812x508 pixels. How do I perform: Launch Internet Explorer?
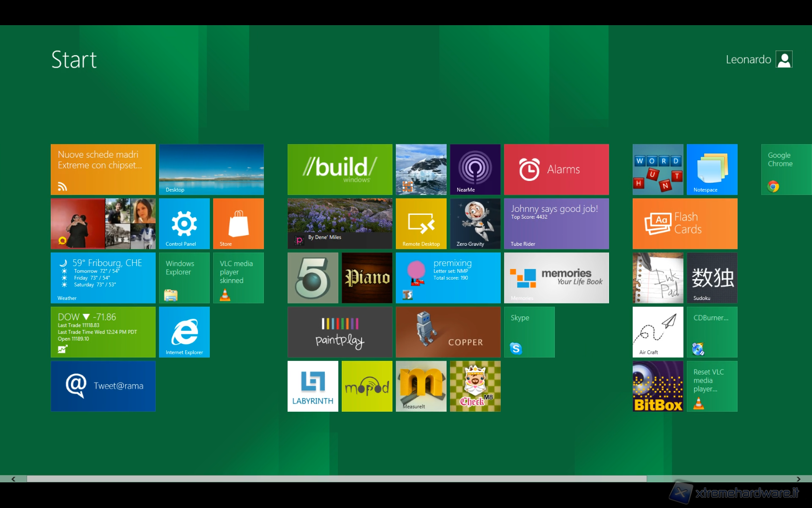click(x=184, y=332)
